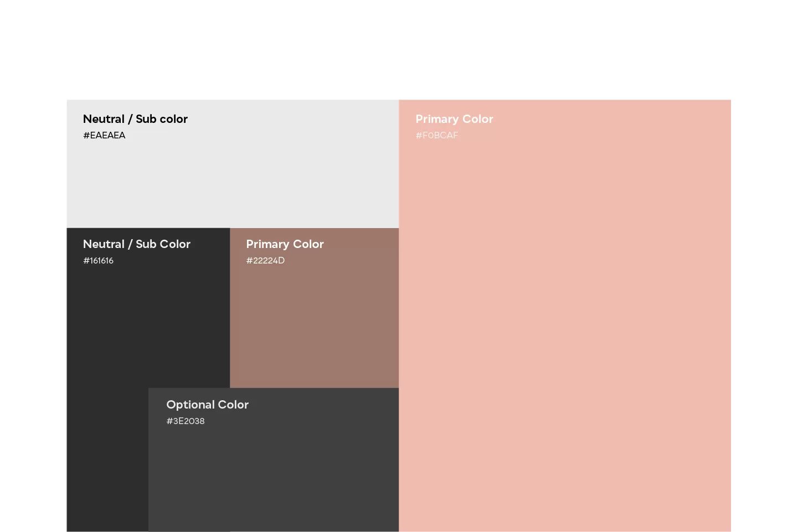Click the black "Neutral / Sub color" heading
The width and height of the screenshot is (798, 532).
tap(135, 119)
